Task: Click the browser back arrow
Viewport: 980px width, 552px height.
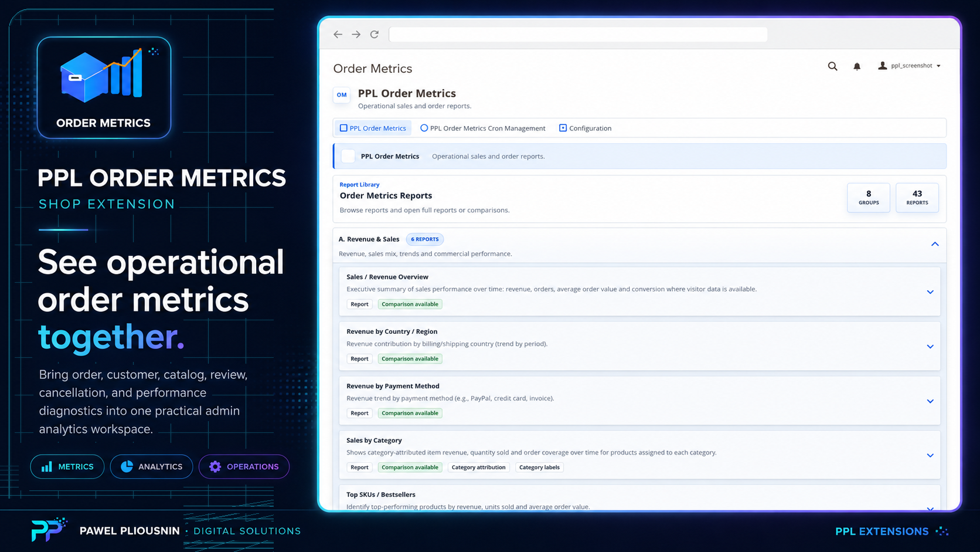Action: tap(338, 35)
